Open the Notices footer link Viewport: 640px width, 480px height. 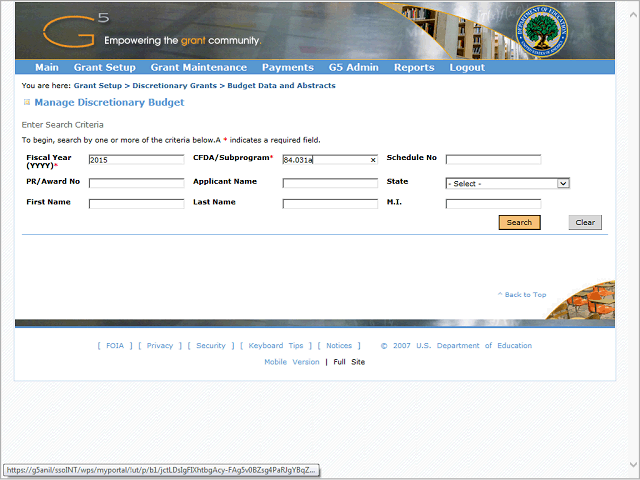[x=339, y=346]
